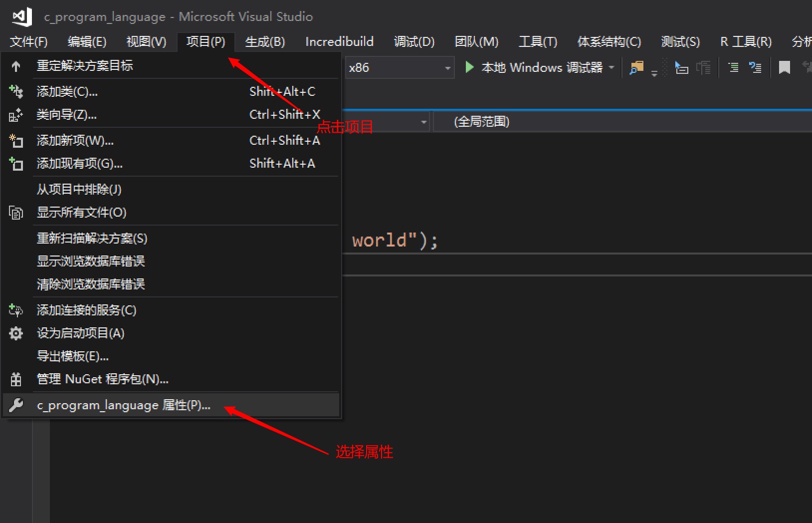The height and width of the screenshot is (523, 812).
Task: Click the cursor-with-box toolbar icon
Action: tap(681, 67)
